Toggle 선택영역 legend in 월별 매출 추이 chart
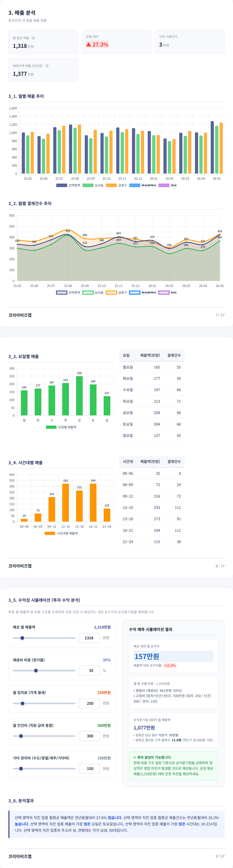233x868 pixels. pos(68,185)
